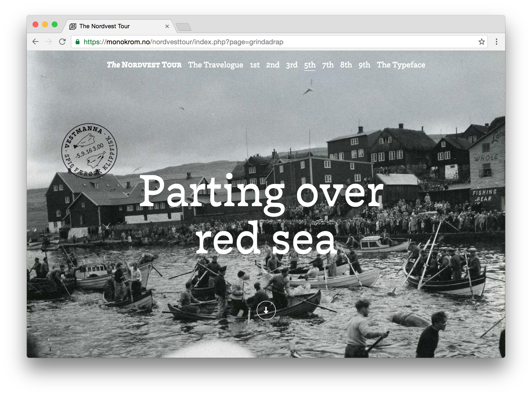This screenshot has height=396, width=532.
Task: Visit The Typeface page
Action: pos(401,65)
